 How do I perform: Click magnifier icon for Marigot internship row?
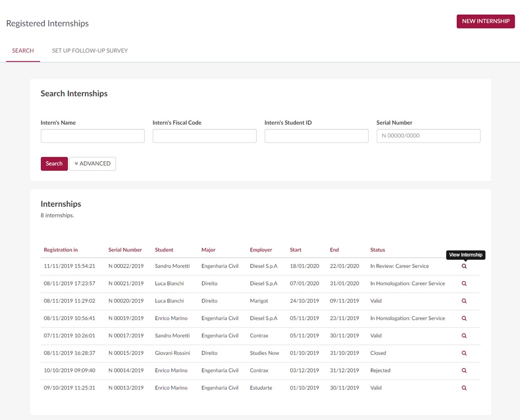click(x=464, y=301)
